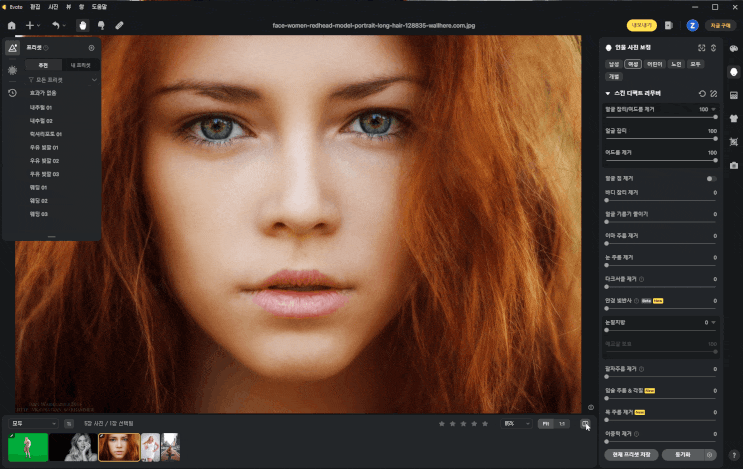The height and width of the screenshot is (469, 743).
Task: Go to the Home screen icon
Action: coord(12,26)
